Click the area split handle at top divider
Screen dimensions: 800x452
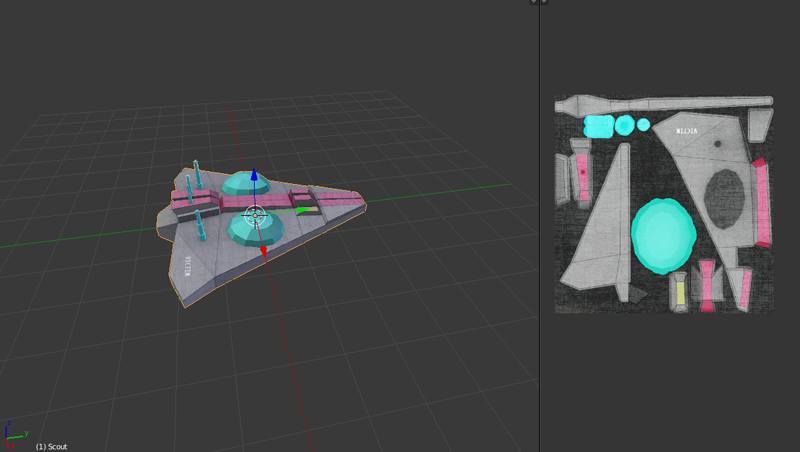(539, 3)
